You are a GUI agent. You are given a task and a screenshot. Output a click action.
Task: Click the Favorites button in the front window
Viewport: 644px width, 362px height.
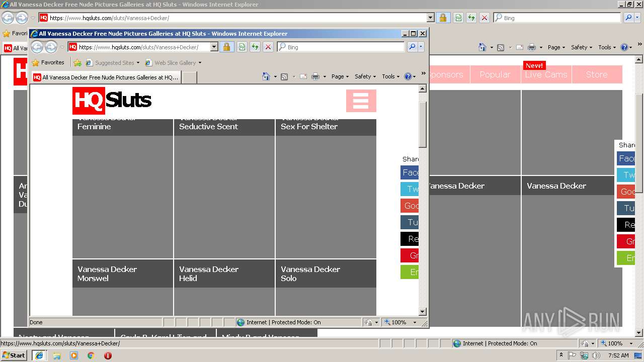pos(48,63)
